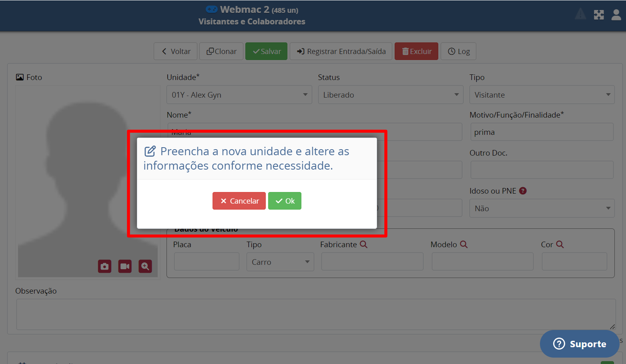Open vehicle Tipo dropdown showing Carro
The height and width of the screenshot is (364, 626).
click(280, 262)
